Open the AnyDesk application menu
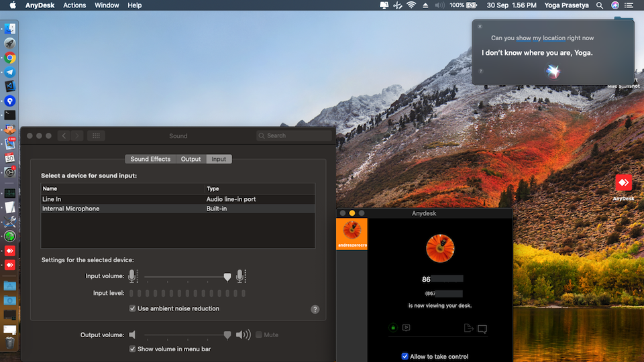644x362 pixels. (40, 5)
